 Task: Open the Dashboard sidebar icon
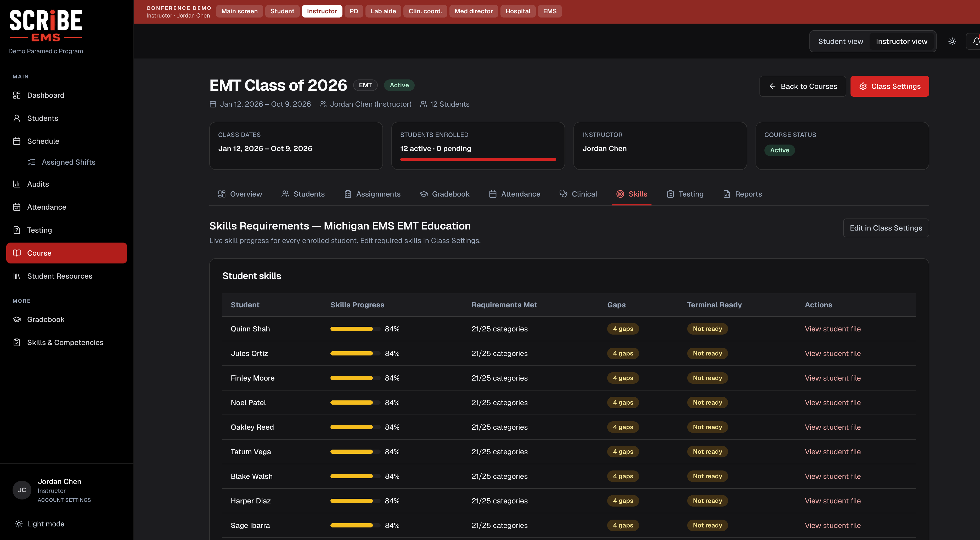coord(17,95)
